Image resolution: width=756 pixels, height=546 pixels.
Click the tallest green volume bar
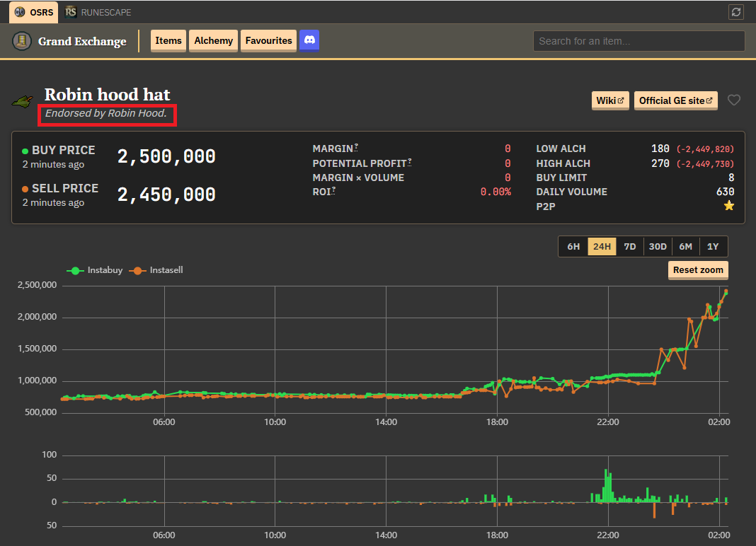pos(606,486)
